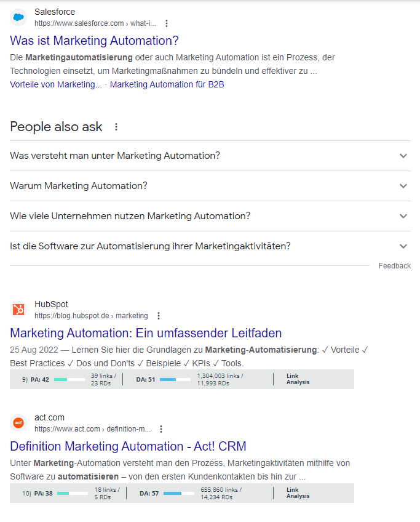Click the Salesforce cloud favicon
Screen dimensions: 420x522
click(18, 18)
